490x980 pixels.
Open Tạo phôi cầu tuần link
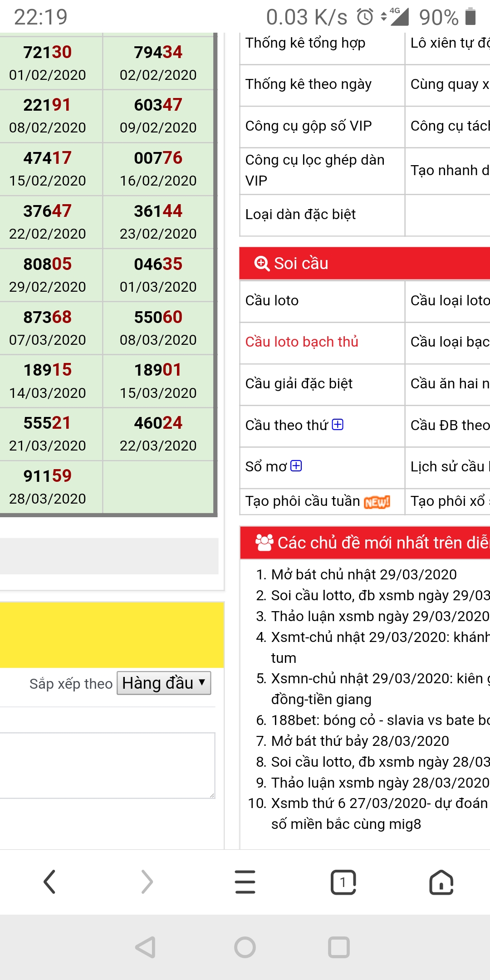(x=302, y=501)
